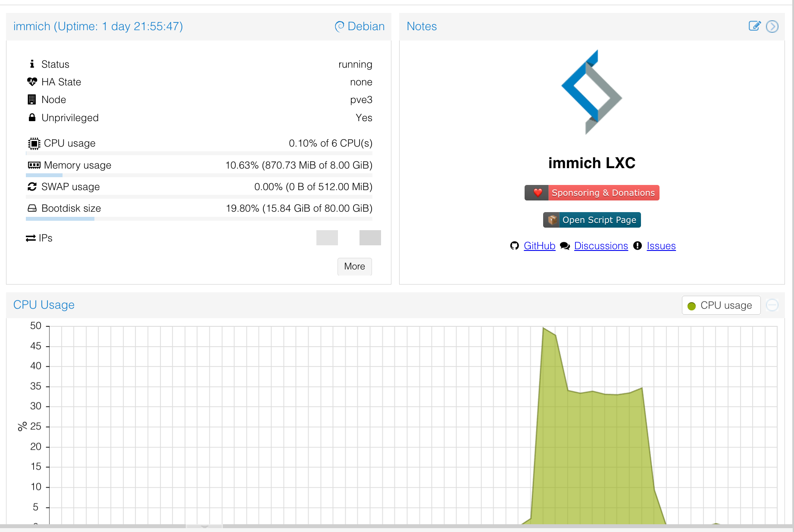
Task: Click the SWAP usage refresh icon
Action: [32, 186]
